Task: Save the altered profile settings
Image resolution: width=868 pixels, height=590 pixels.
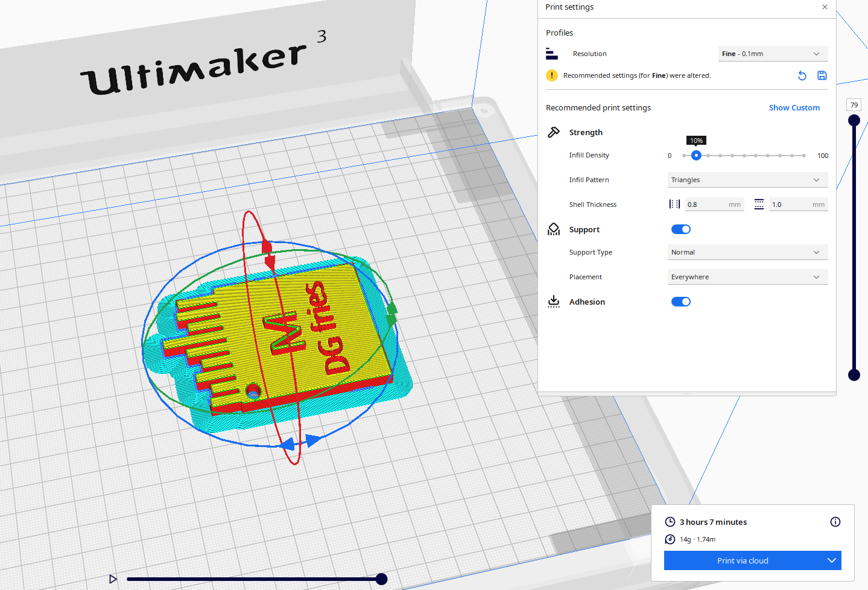Action: (822, 75)
